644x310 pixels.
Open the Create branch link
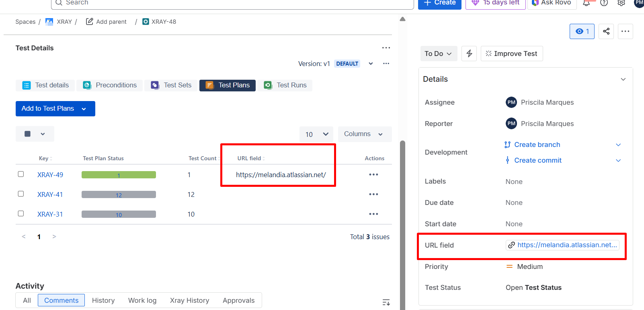(x=537, y=145)
